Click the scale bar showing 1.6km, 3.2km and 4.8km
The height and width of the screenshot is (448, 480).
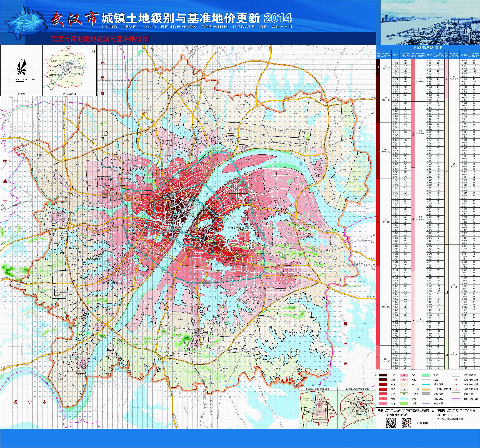click(22, 80)
